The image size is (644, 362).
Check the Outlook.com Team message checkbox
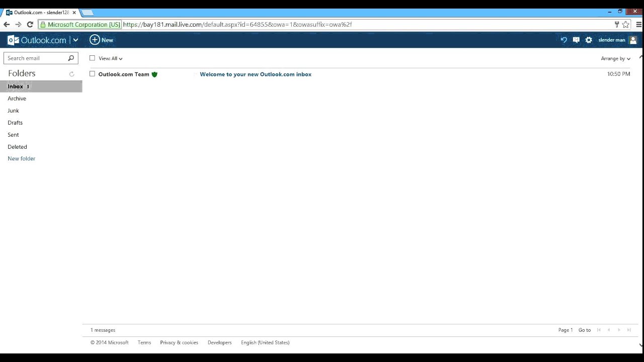[92, 74]
